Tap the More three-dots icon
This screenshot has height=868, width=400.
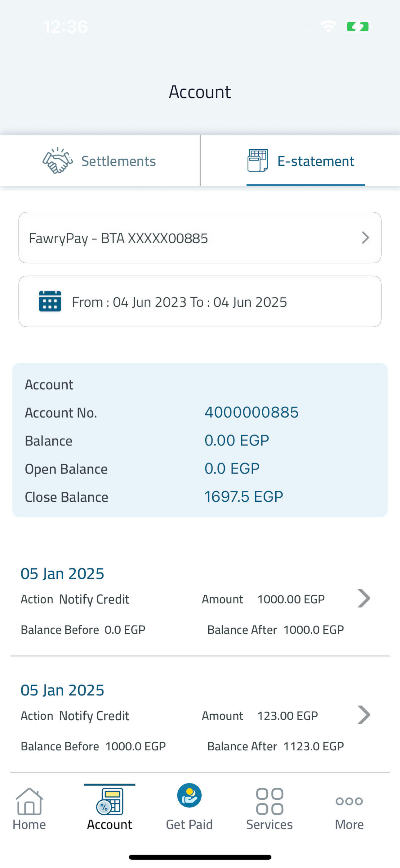pyautogui.click(x=349, y=801)
